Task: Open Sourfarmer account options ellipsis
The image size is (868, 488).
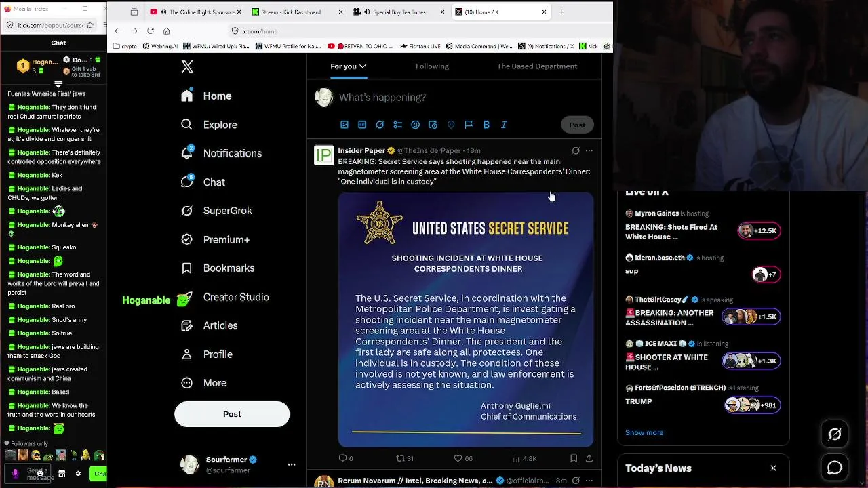Action: pos(292,464)
